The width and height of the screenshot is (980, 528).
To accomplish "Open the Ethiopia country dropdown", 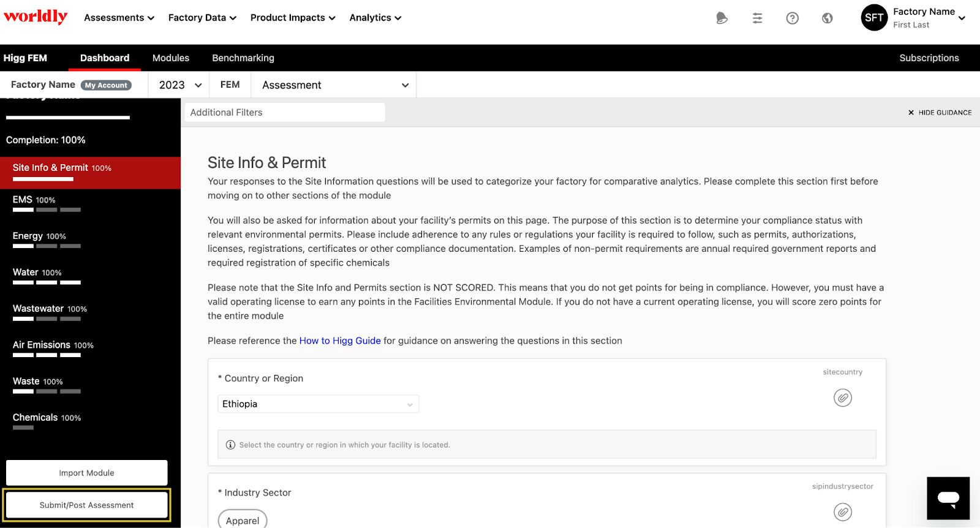I will pyautogui.click(x=318, y=404).
